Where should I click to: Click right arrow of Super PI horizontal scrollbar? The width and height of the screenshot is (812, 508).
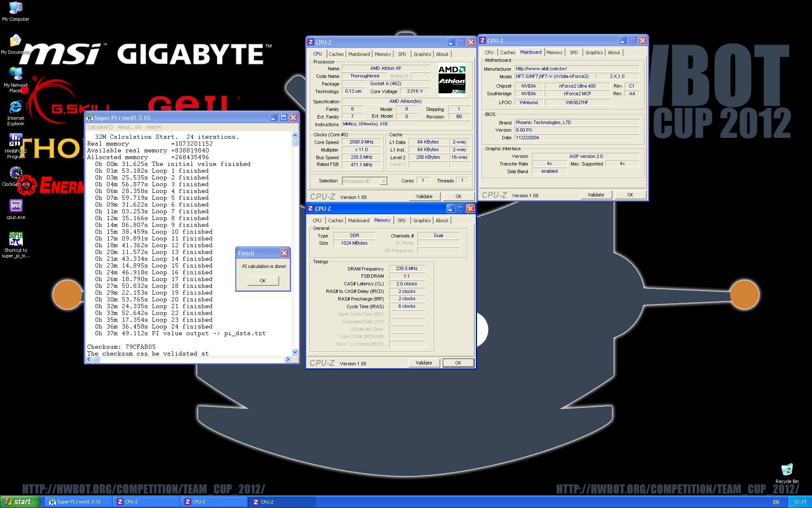point(288,359)
